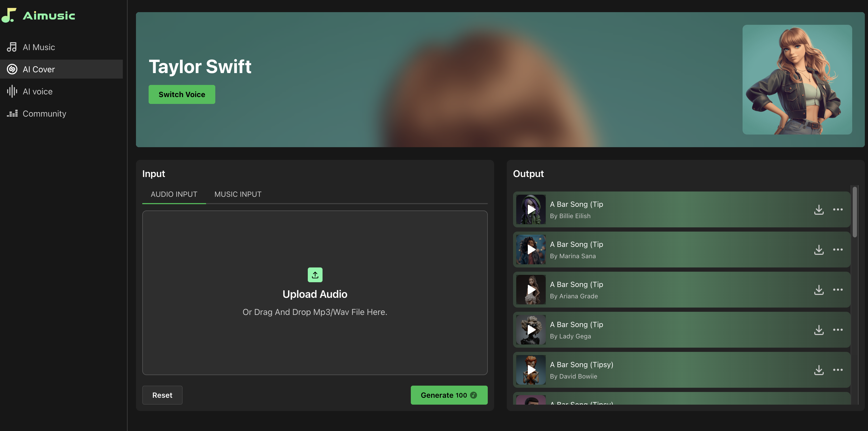Screen dimensions: 868x431
Task: Click Generate 100 button
Action: click(x=449, y=395)
